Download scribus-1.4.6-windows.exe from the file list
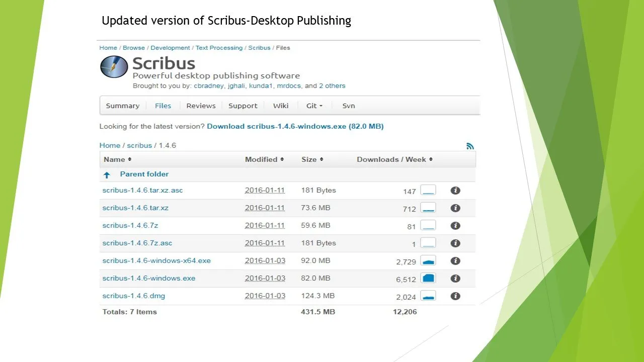 [x=148, y=278]
